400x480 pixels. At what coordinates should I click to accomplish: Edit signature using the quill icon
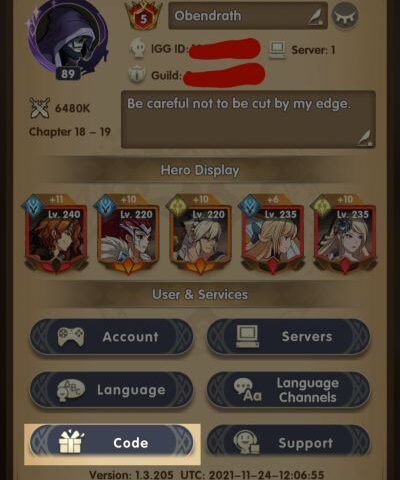[x=366, y=137]
